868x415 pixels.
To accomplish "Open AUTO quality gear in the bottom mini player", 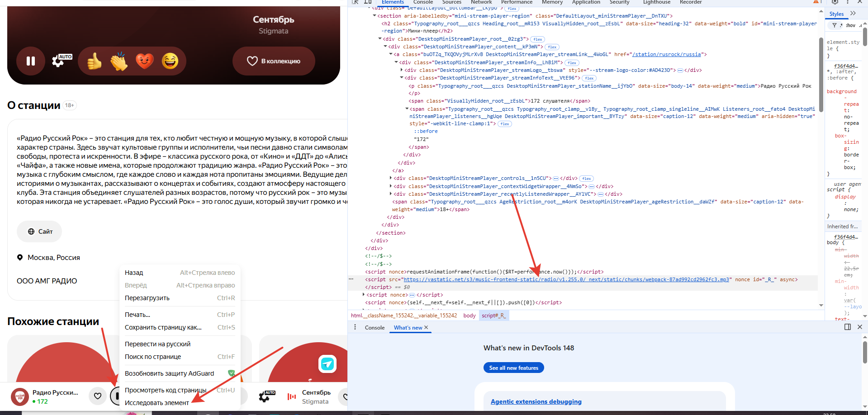I will point(267,396).
